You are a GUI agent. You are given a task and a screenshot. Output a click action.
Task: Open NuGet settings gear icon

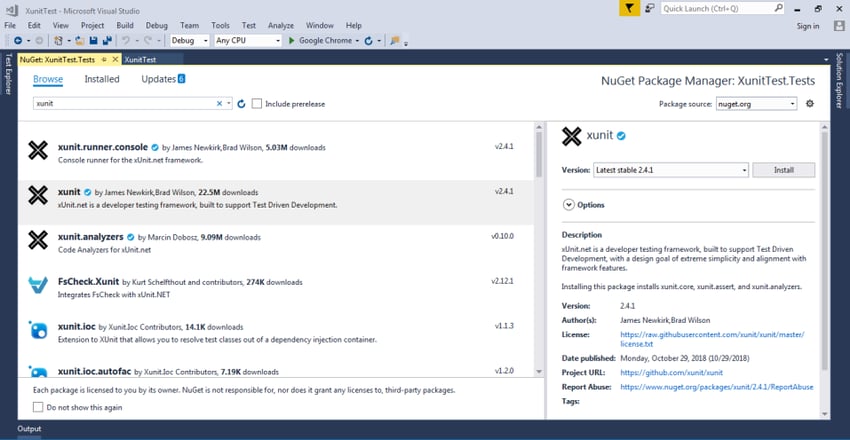[x=810, y=103]
